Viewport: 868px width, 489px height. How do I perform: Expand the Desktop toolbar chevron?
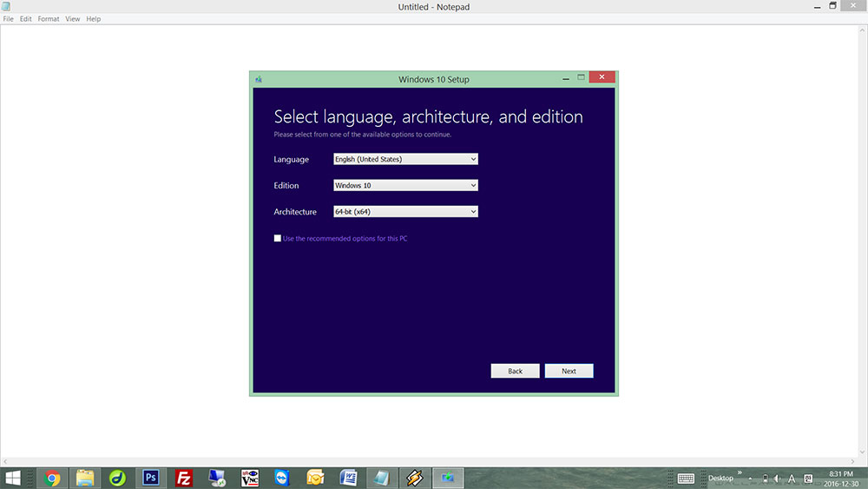(x=740, y=472)
